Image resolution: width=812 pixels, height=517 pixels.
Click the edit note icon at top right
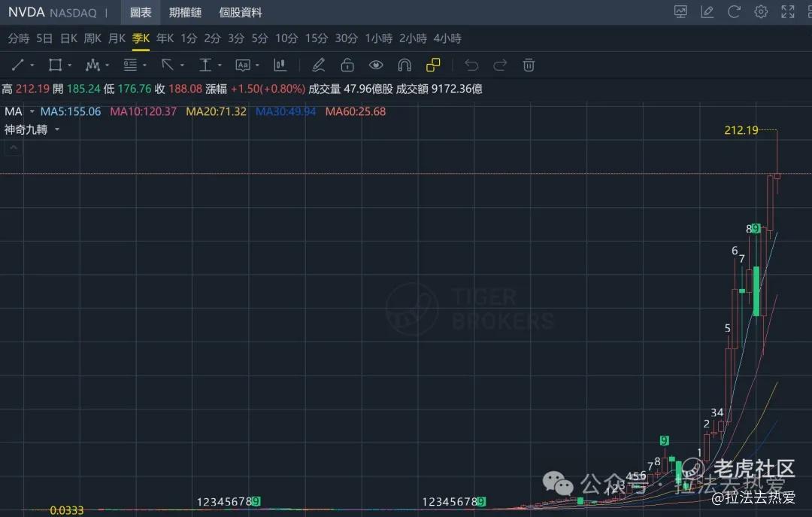707,11
